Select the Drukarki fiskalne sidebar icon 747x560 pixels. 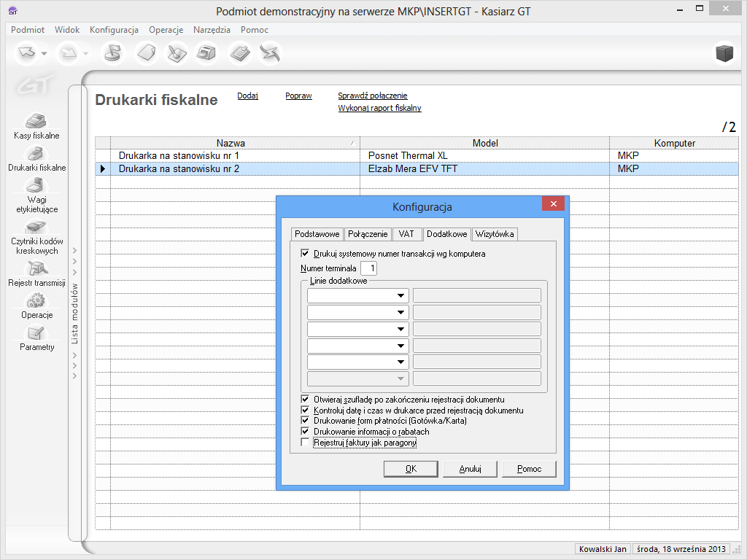coord(36,153)
